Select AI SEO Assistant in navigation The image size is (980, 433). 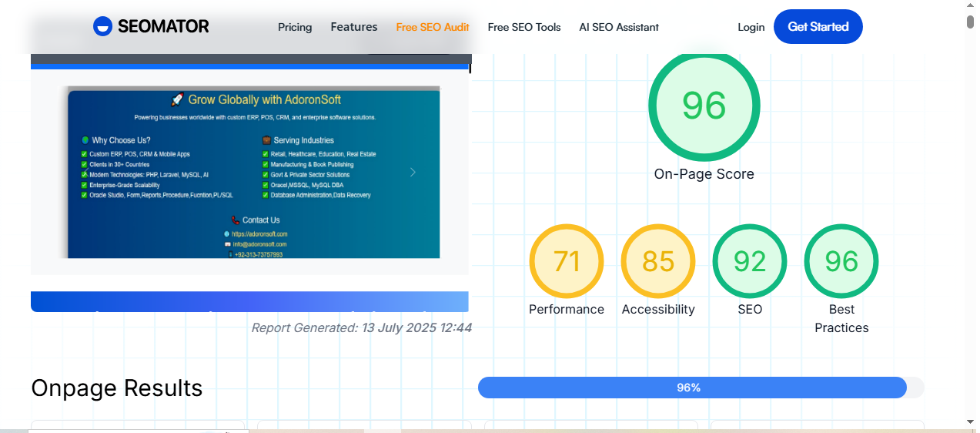pos(619,27)
